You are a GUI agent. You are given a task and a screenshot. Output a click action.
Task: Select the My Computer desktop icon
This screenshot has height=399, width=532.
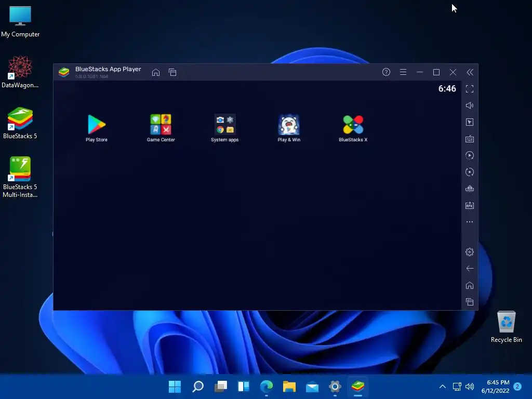coord(20,21)
